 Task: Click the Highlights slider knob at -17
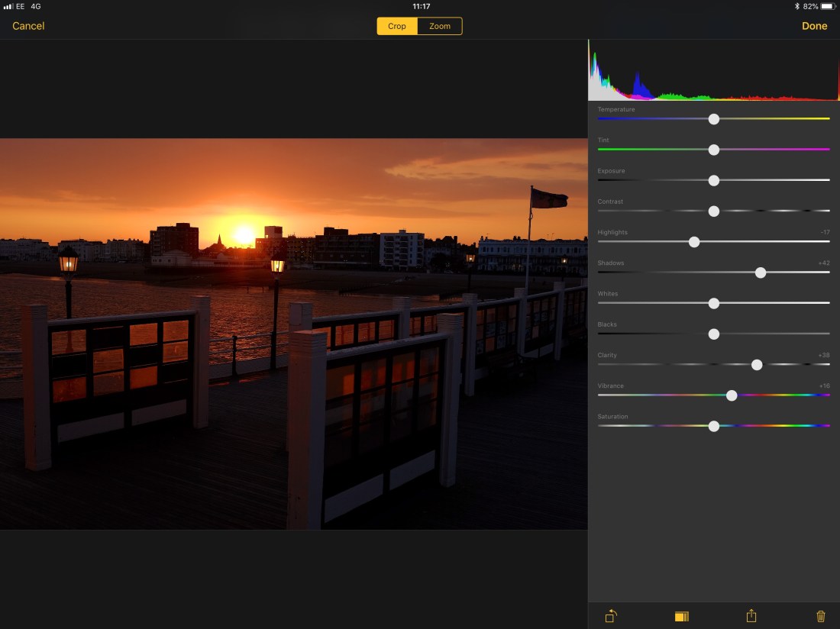694,242
